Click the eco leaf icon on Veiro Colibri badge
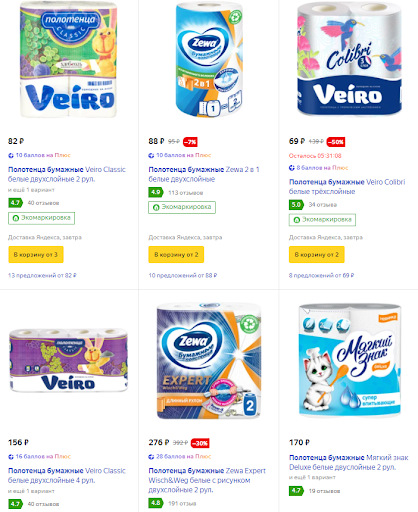 click(296, 220)
